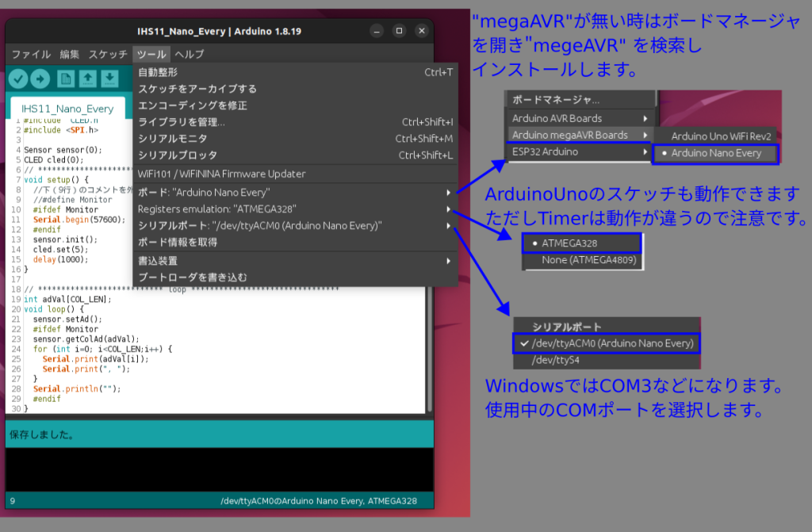The image size is (812, 532).
Task: Click code line 'sensor.init();'
Action: point(65,240)
